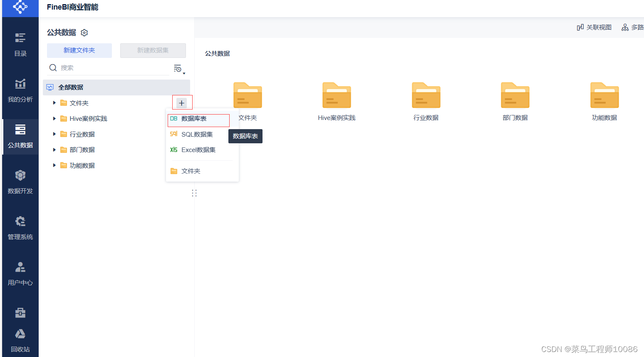644x357 pixels.
Task: Focus the 搜索 input field
Action: click(114, 67)
